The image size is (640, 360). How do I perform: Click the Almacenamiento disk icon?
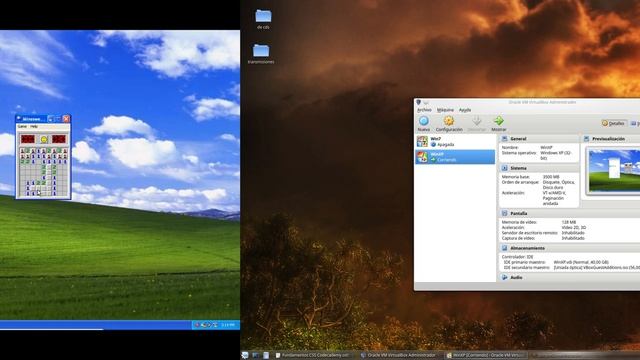click(504, 248)
